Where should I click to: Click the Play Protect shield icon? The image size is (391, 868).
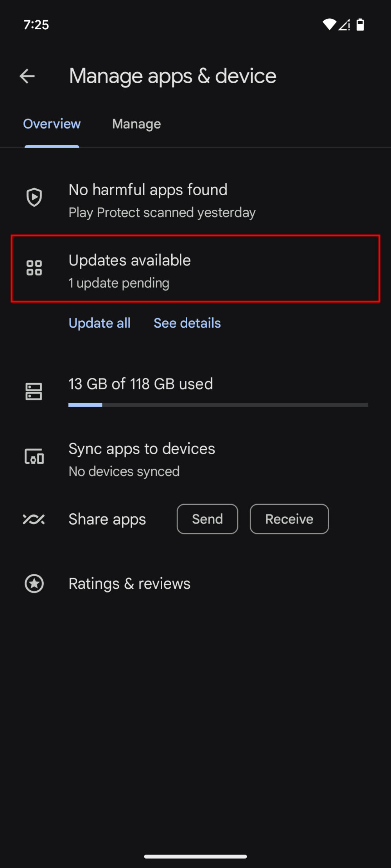click(x=34, y=196)
